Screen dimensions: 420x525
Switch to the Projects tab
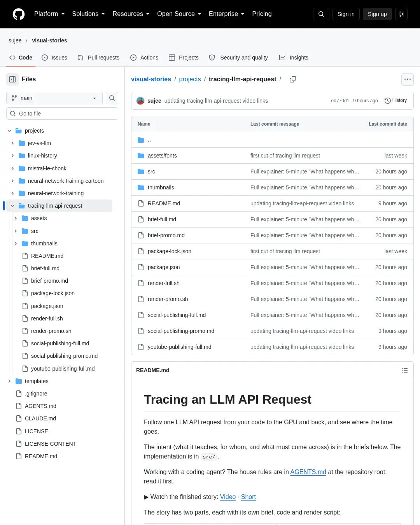coord(184,58)
